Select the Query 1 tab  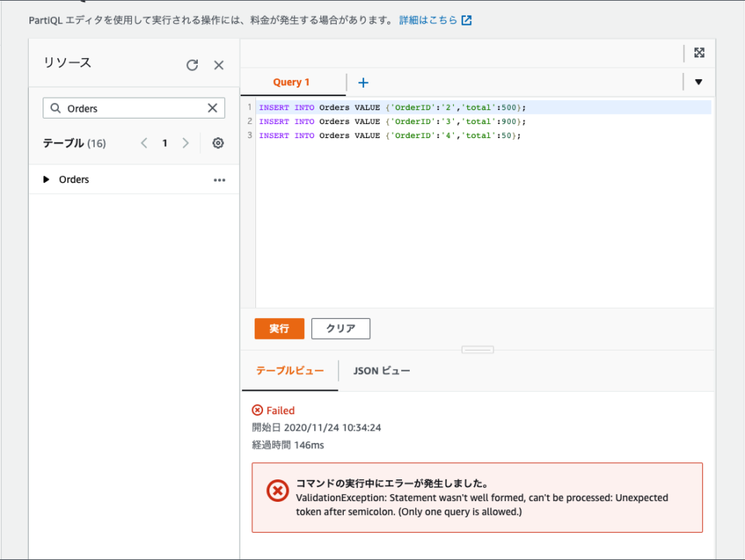pyautogui.click(x=292, y=81)
